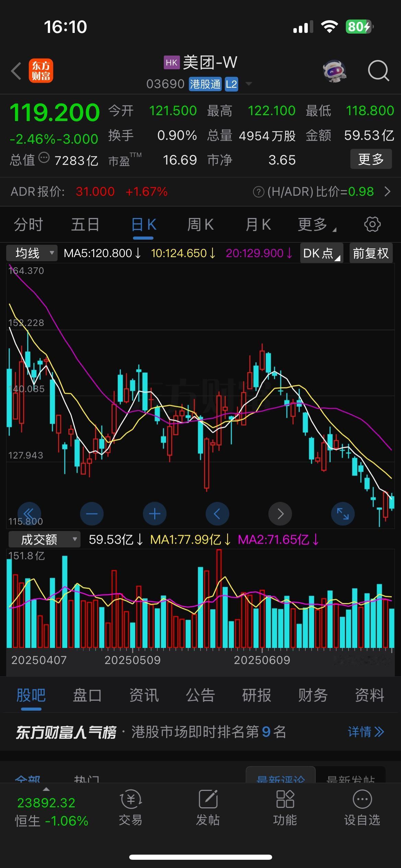Open 功能 grid icon
This screenshot has width=401, height=868.
(x=285, y=799)
